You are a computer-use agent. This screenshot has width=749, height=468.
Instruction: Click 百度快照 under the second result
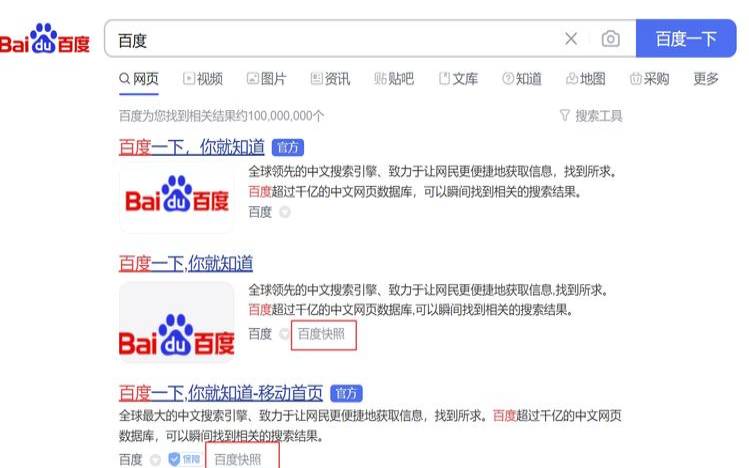coord(321,334)
